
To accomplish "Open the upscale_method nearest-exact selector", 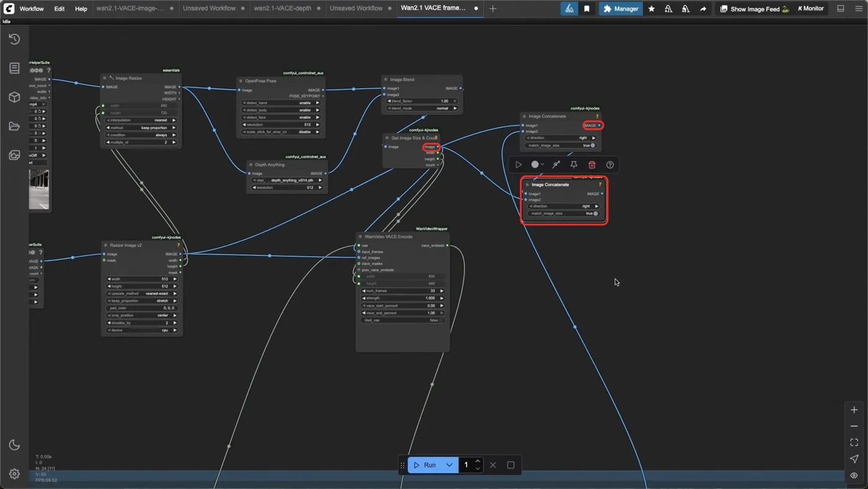I will coord(142,294).
